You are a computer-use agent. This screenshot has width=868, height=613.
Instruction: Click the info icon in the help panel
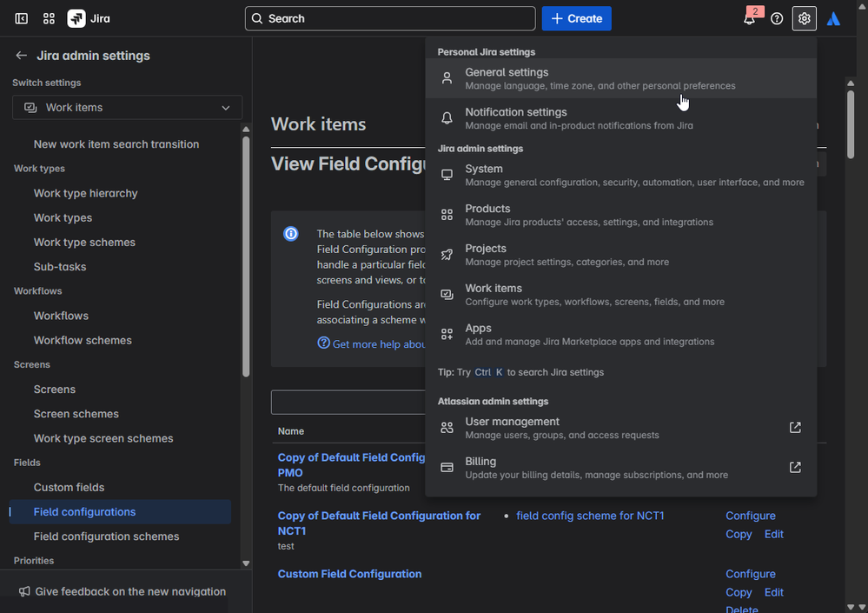click(x=290, y=234)
